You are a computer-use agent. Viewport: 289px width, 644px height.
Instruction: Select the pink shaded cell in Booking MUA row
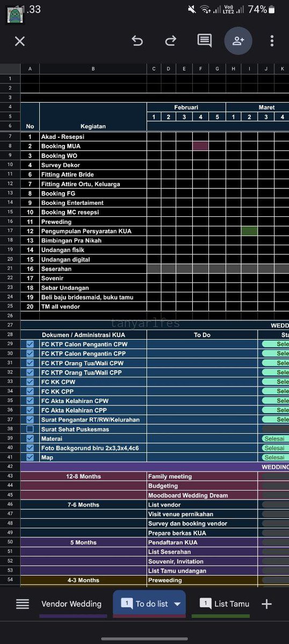pyautogui.click(x=200, y=146)
